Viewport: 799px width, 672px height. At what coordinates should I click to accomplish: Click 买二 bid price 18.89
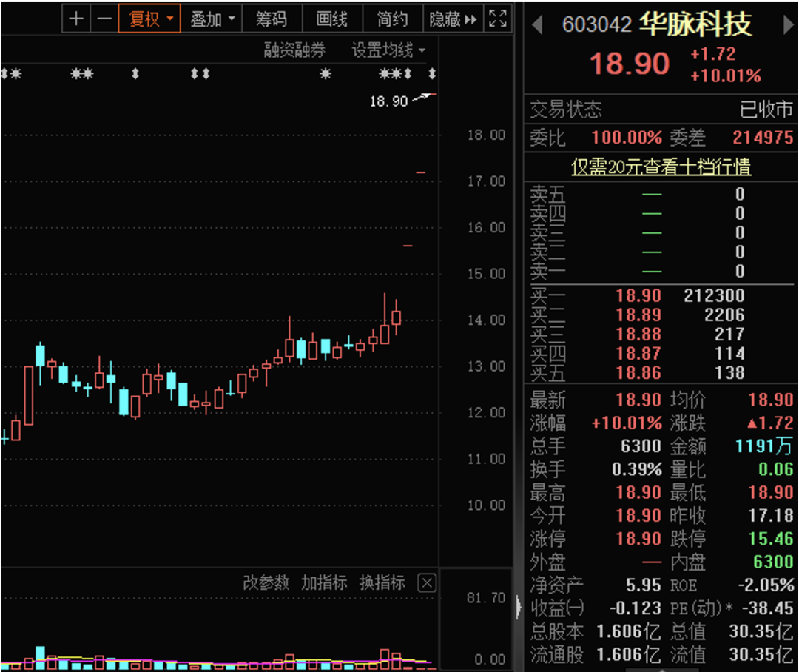click(x=638, y=315)
